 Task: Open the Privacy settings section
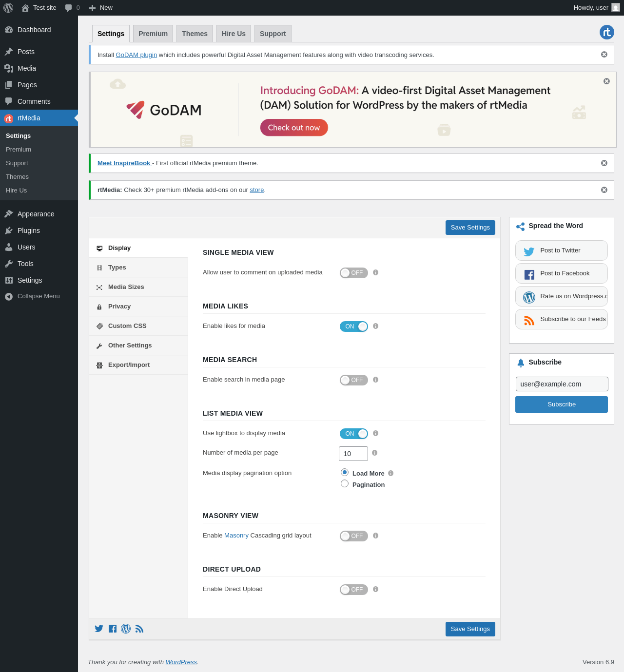[x=138, y=307]
